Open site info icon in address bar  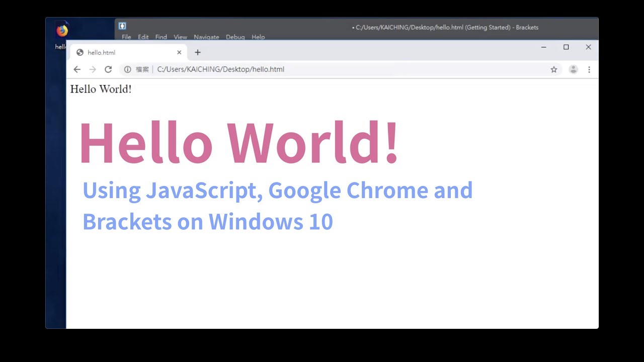point(128,69)
